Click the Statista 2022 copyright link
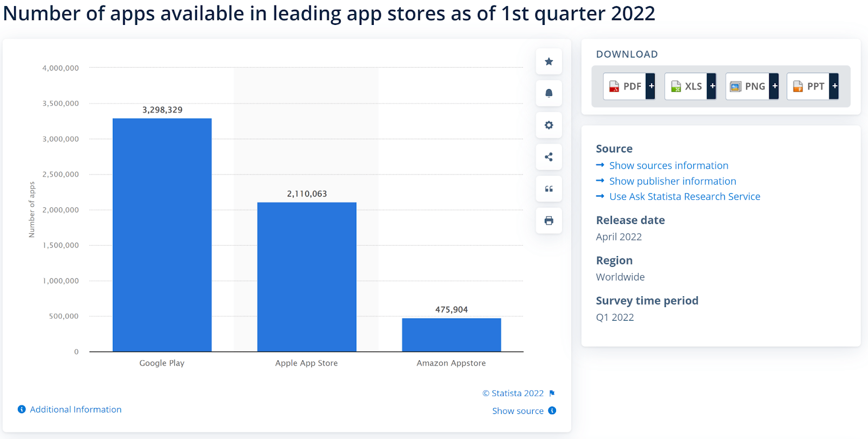This screenshot has height=439, width=868. tap(513, 393)
